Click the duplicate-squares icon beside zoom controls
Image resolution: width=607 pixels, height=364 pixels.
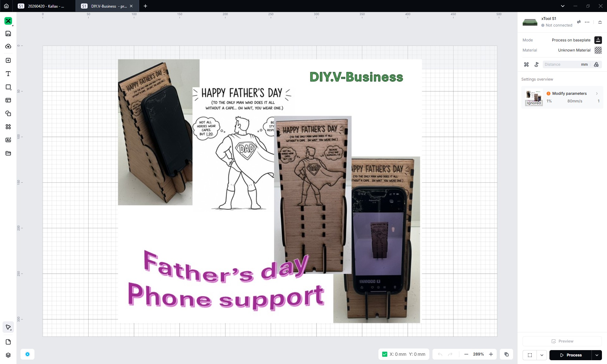pyautogui.click(x=506, y=354)
